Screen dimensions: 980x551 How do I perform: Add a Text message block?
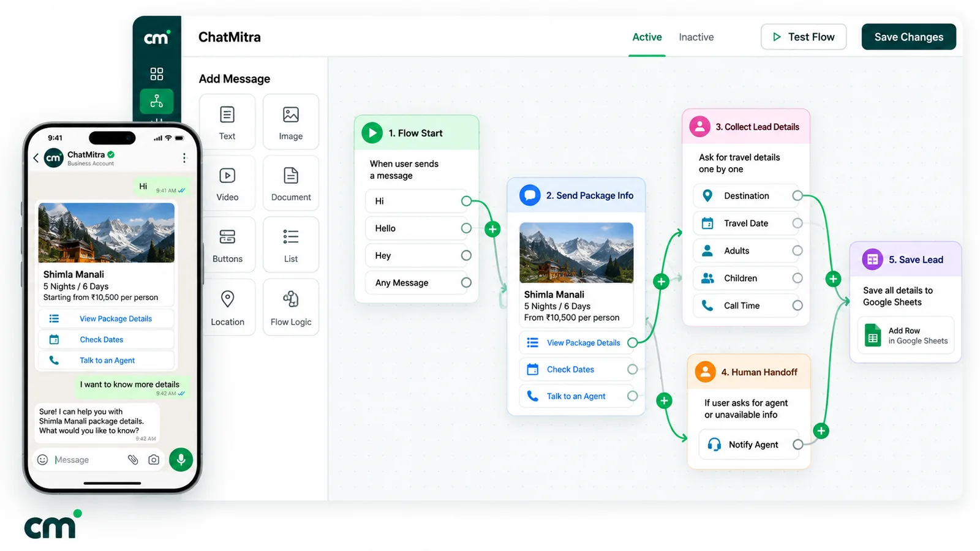[227, 122]
